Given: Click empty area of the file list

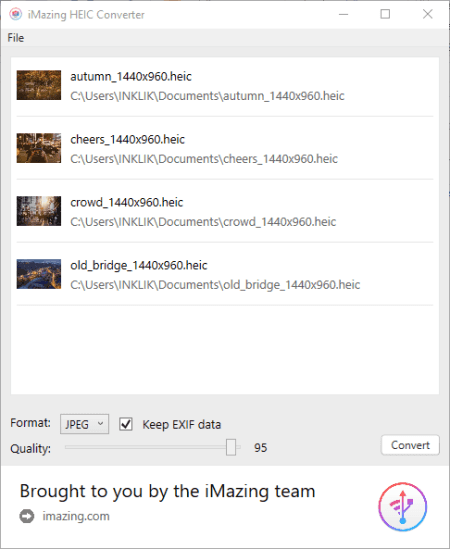Looking at the screenshot, I should pyautogui.click(x=225, y=350).
